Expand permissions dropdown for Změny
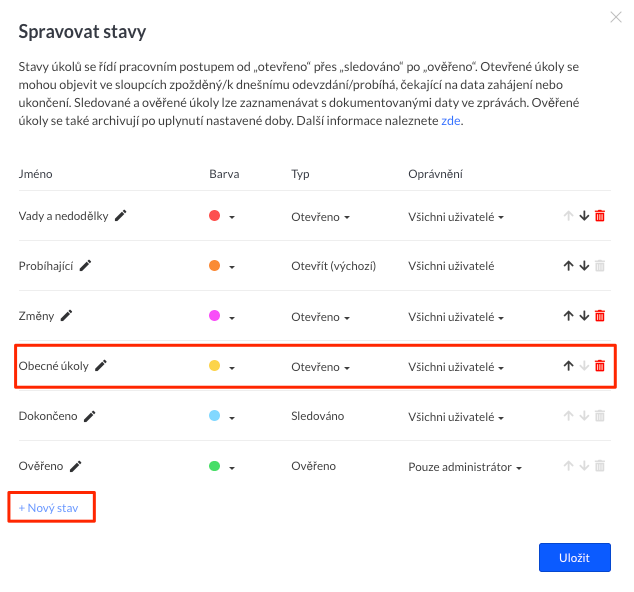634x592 pixels. click(456, 317)
